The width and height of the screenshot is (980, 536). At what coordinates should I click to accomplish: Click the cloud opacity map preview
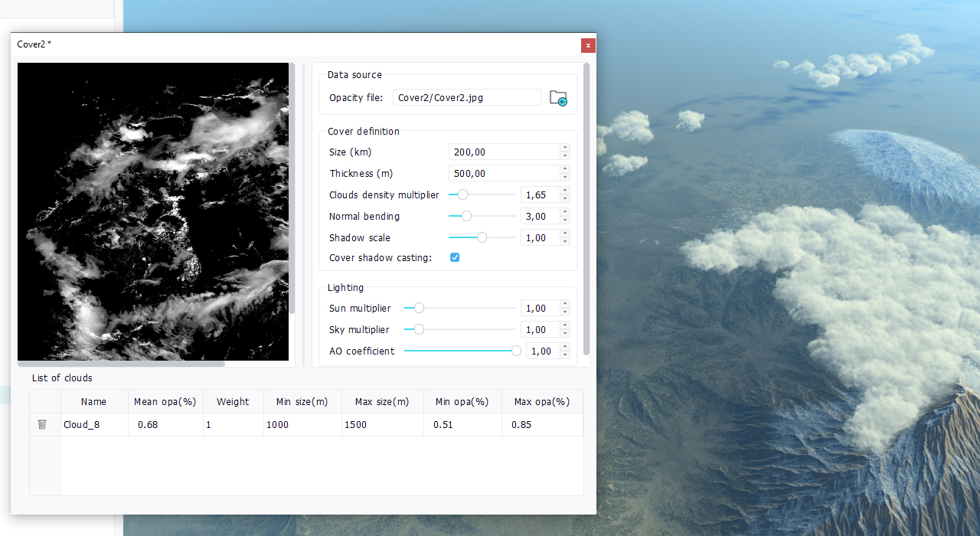[153, 211]
